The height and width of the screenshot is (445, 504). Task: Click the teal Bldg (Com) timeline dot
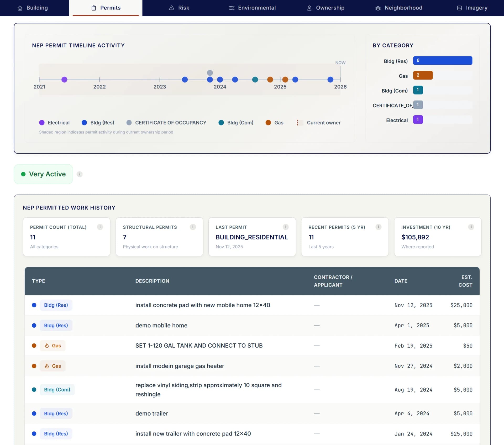[x=255, y=80]
